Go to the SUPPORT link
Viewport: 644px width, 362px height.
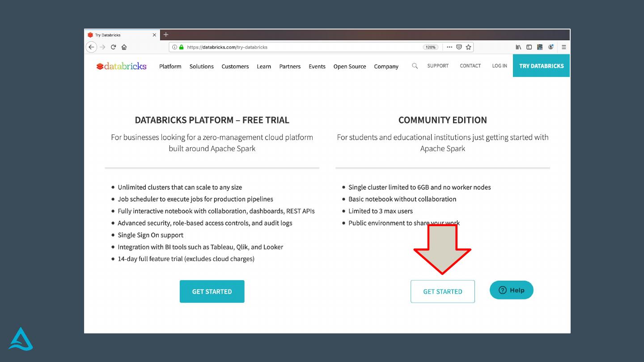tap(438, 66)
